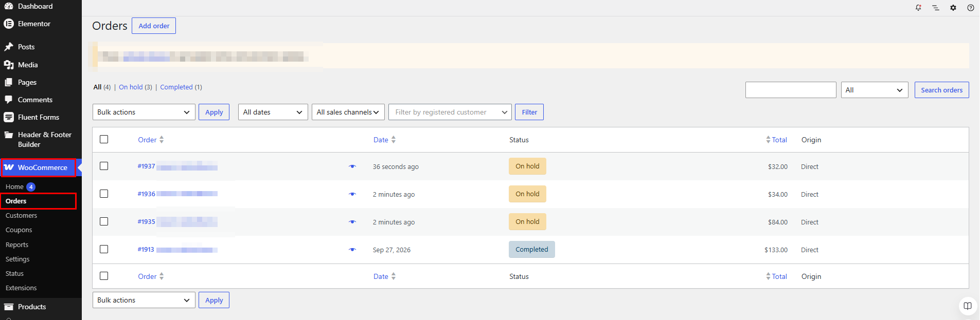
Task: Open the book icon at bottom right
Action: click(x=968, y=306)
